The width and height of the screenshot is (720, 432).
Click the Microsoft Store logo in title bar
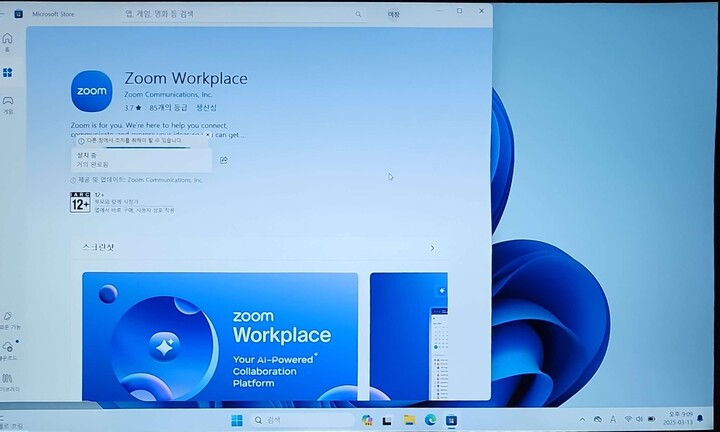18,14
